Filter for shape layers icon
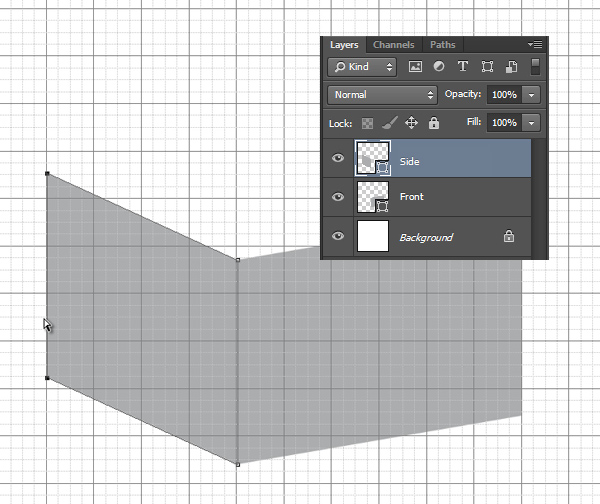 tap(487, 67)
